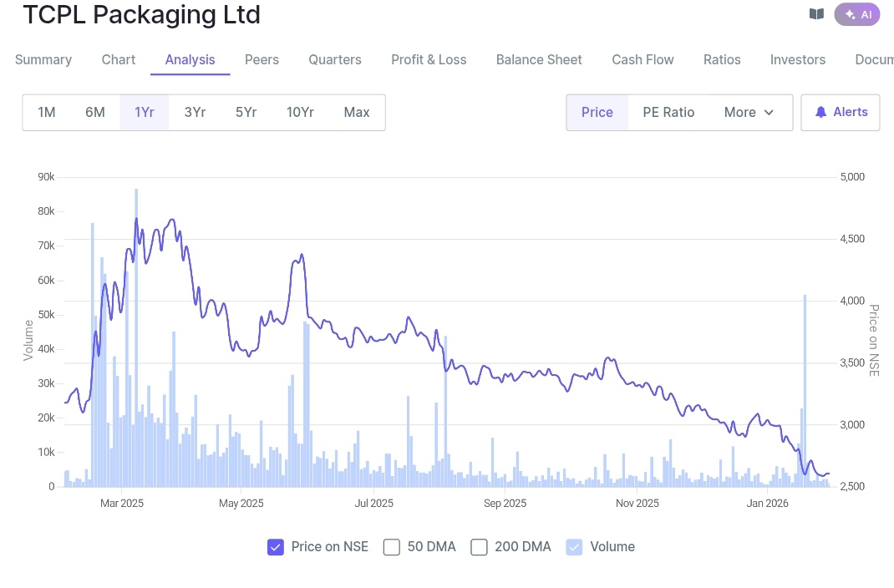Switch to the Peers comparison tab

[262, 59]
